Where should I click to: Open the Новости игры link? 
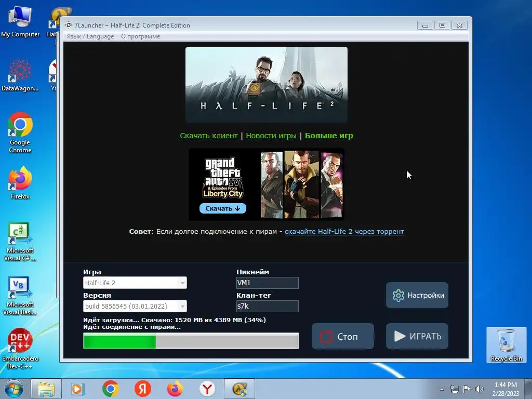pos(271,136)
